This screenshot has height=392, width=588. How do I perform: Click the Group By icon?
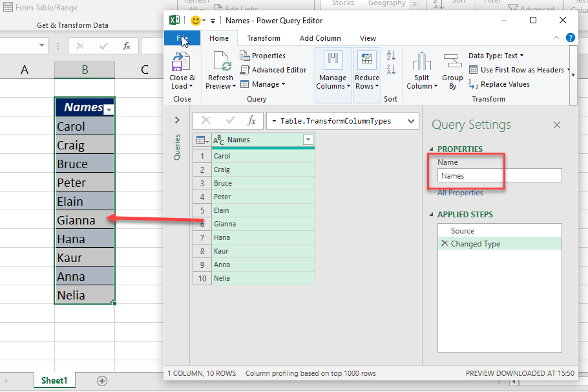(x=452, y=61)
